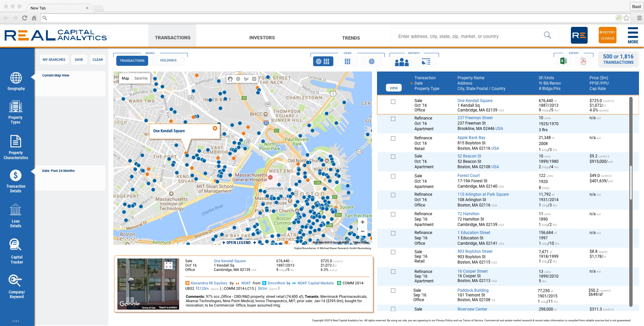Open 16 Cooper Street property link
The width and height of the screenshot is (644, 326).
tap(473, 271)
